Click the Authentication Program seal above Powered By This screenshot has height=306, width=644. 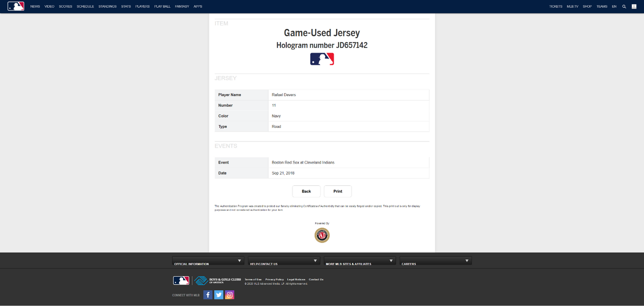[322, 235]
